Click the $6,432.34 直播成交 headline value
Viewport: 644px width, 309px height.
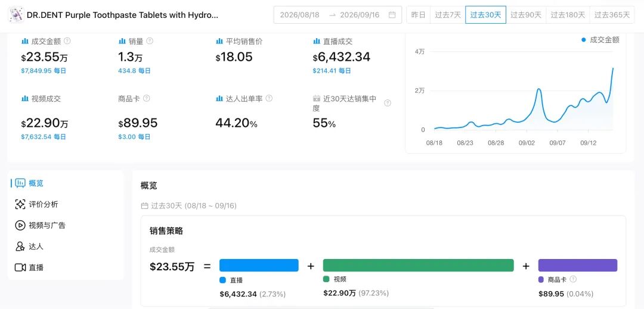click(x=342, y=57)
